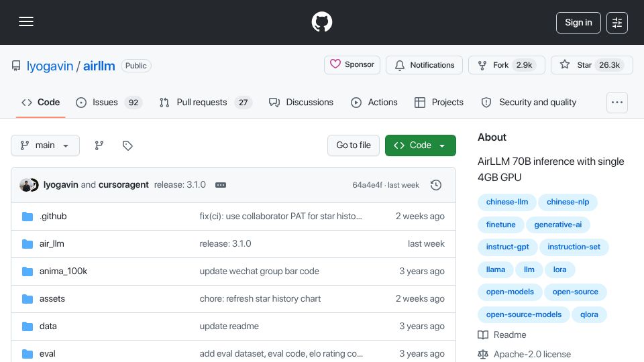Select the chinese-llm topic tag

click(507, 202)
